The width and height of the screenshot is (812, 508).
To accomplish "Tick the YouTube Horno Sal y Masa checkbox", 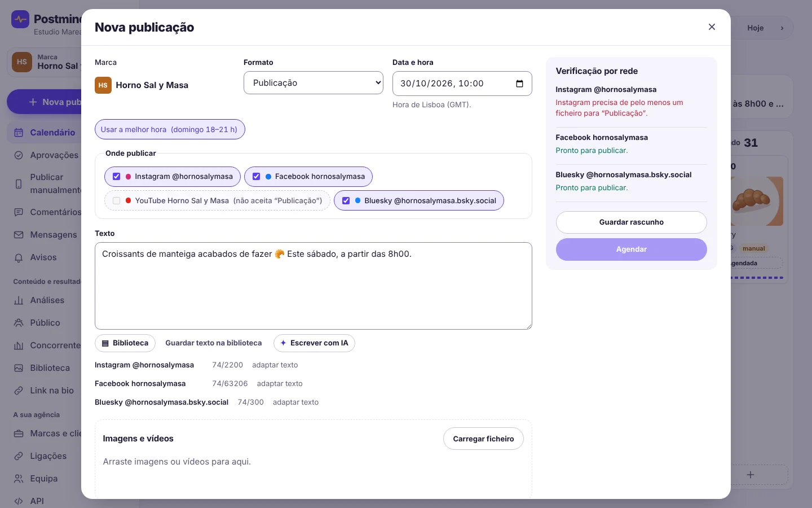I will coord(117,200).
